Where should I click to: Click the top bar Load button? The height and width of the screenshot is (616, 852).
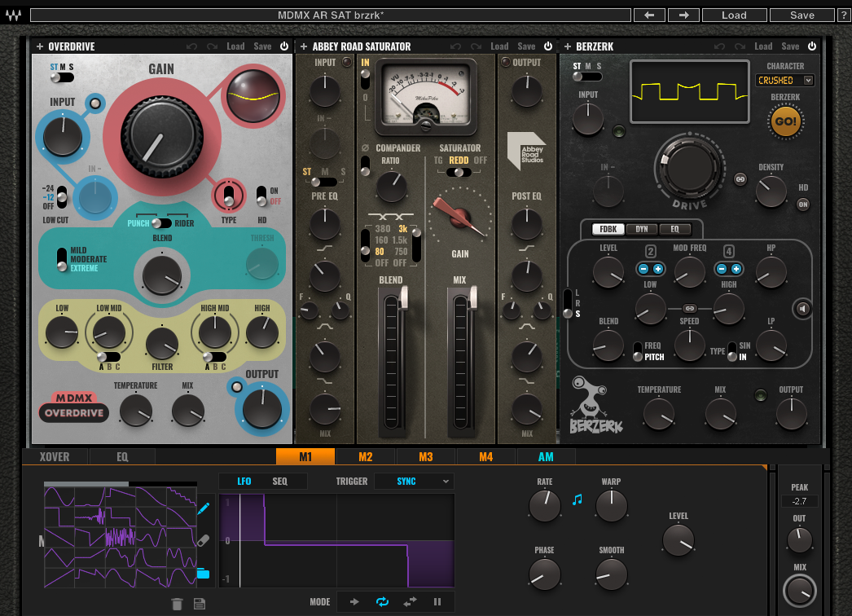(x=733, y=15)
